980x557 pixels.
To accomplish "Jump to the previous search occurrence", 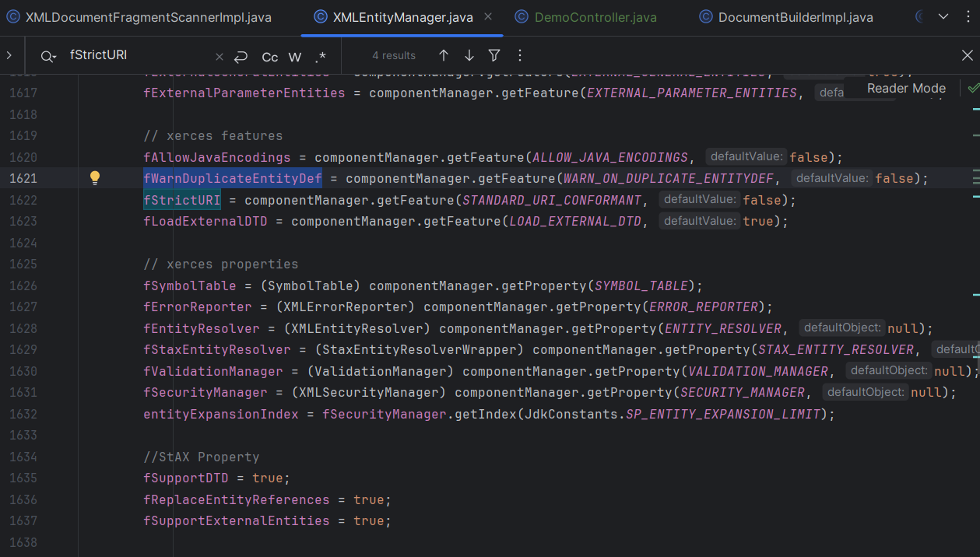I will (444, 55).
